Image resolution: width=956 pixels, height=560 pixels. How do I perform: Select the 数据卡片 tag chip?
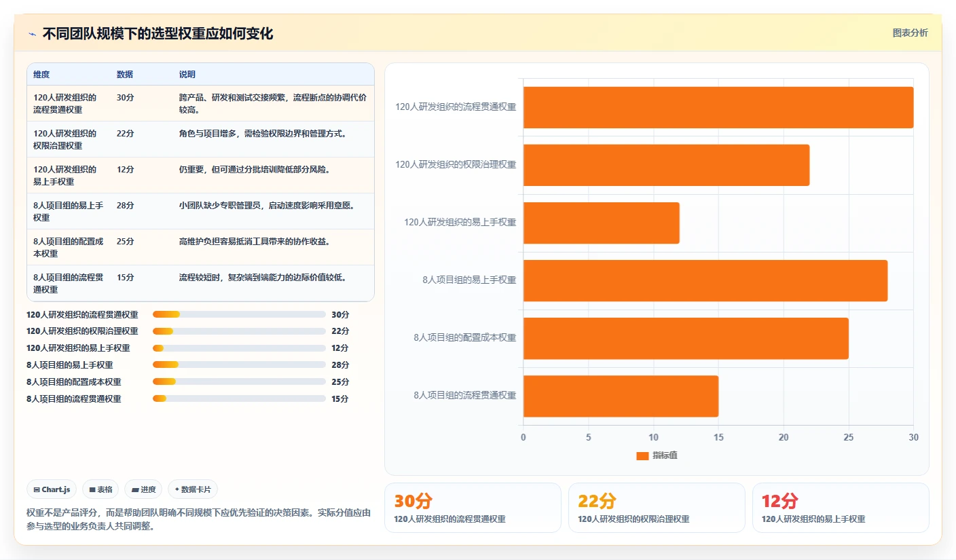(193, 489)
